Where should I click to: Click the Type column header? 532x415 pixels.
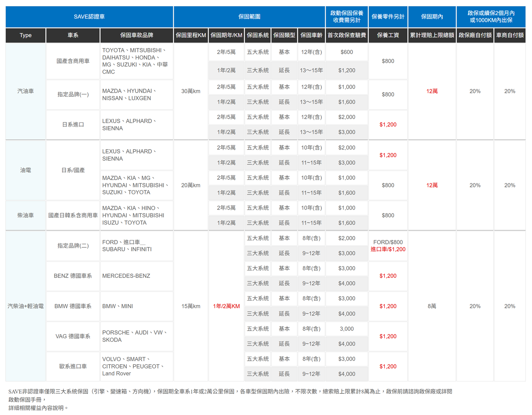(x=26, y=35)
